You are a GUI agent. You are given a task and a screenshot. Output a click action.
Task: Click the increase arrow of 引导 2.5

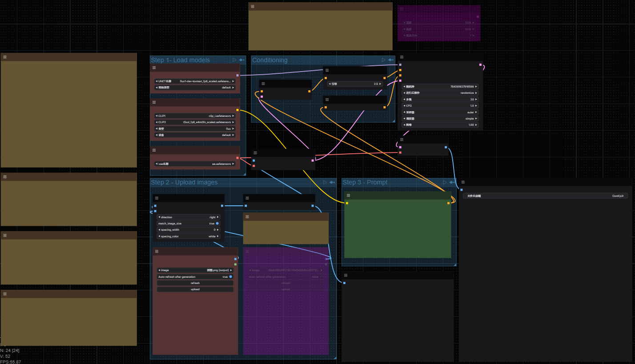[x=381, y=84]
